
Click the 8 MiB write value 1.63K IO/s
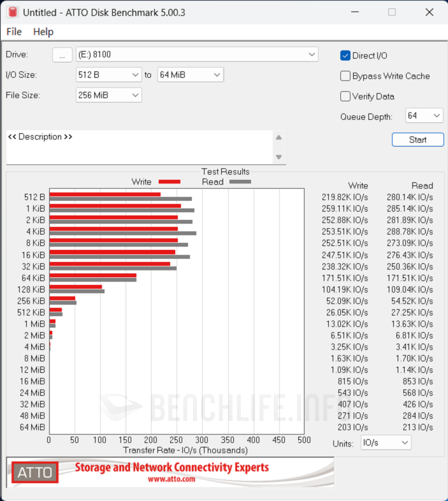point(349,358)
